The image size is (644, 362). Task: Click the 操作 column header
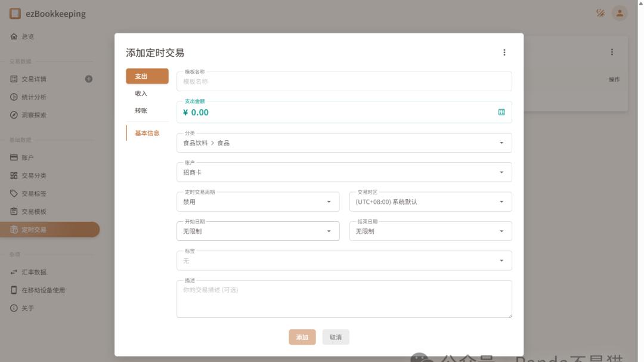pos(614,79)
